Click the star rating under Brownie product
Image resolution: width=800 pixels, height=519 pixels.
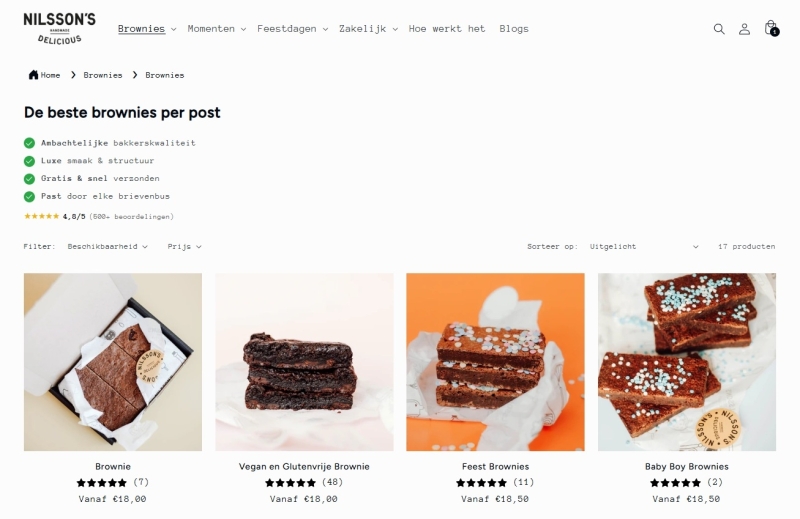pyautogui.click(x=102, y=482)
